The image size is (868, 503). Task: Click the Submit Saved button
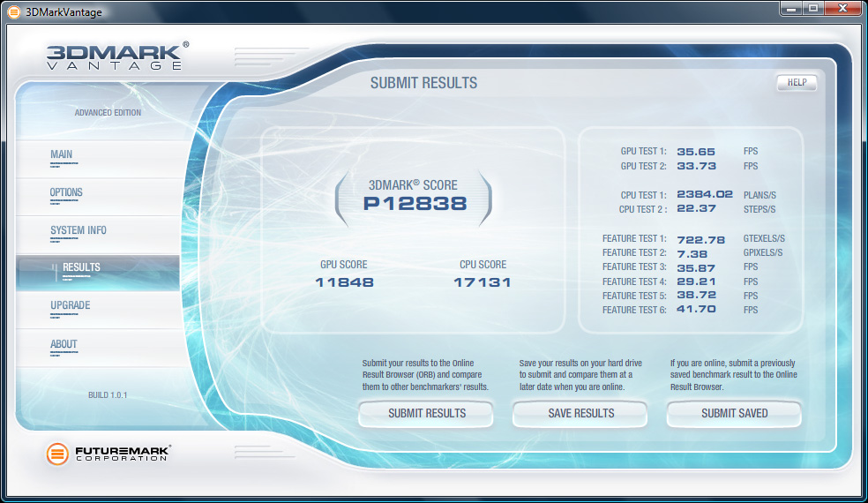pos(734,413)
